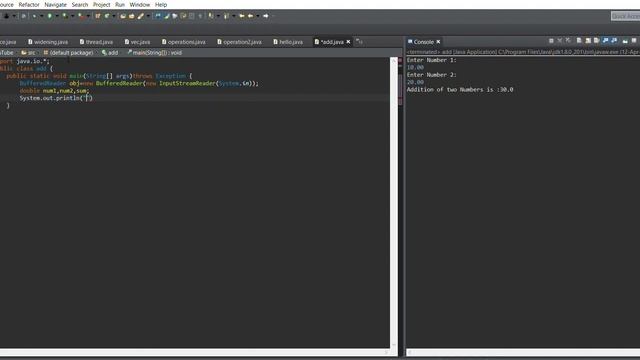The image size is (640, 360).
Task: Toggle Word Wrap in Console toolbar
Action: coord(596,40)
